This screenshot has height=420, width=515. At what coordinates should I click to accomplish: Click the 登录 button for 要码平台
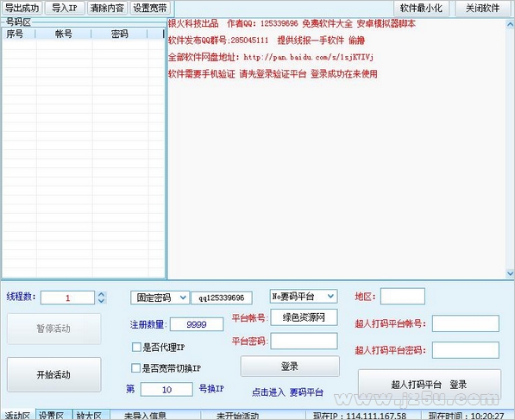coord(290,367)
